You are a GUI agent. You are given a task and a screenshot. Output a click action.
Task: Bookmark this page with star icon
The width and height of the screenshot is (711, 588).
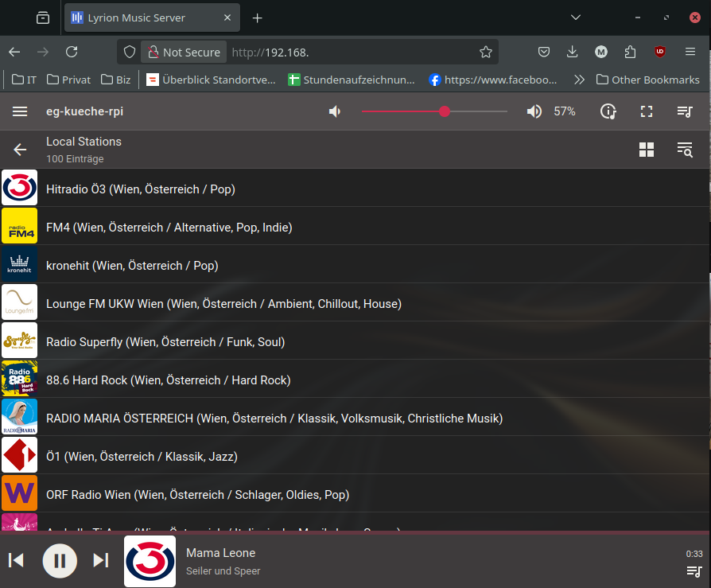[486, 53]
